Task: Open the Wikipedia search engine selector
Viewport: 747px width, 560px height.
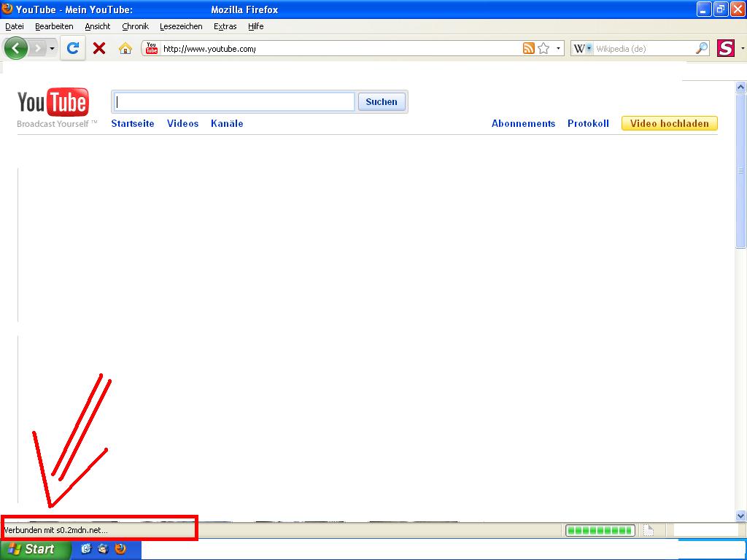Action: point(582,48)
